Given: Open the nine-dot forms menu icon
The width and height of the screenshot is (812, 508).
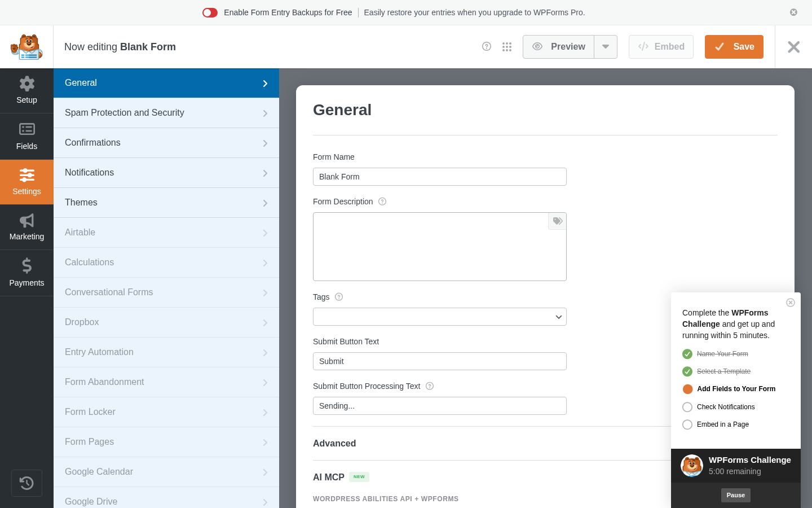Looking at the screenshot, I should pos(507,47).
